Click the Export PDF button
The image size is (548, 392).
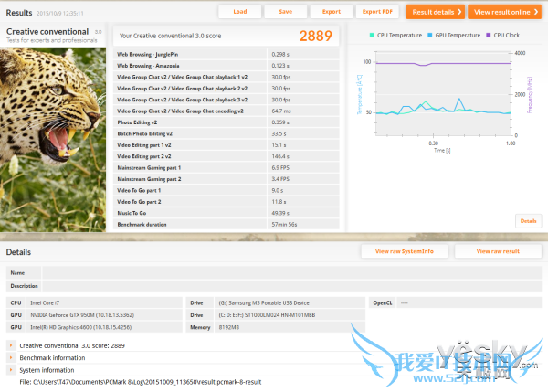click(377, 12)
